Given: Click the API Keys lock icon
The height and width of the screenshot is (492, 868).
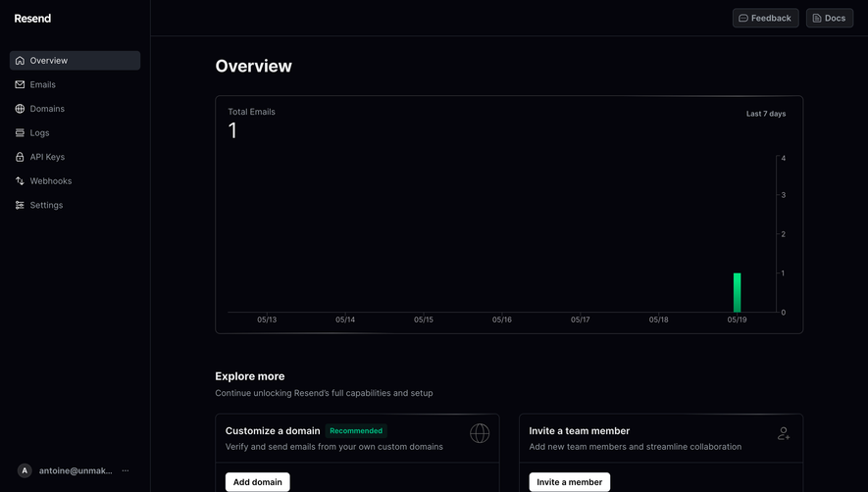Looking at the screenshot, I should tap(20, 157).
